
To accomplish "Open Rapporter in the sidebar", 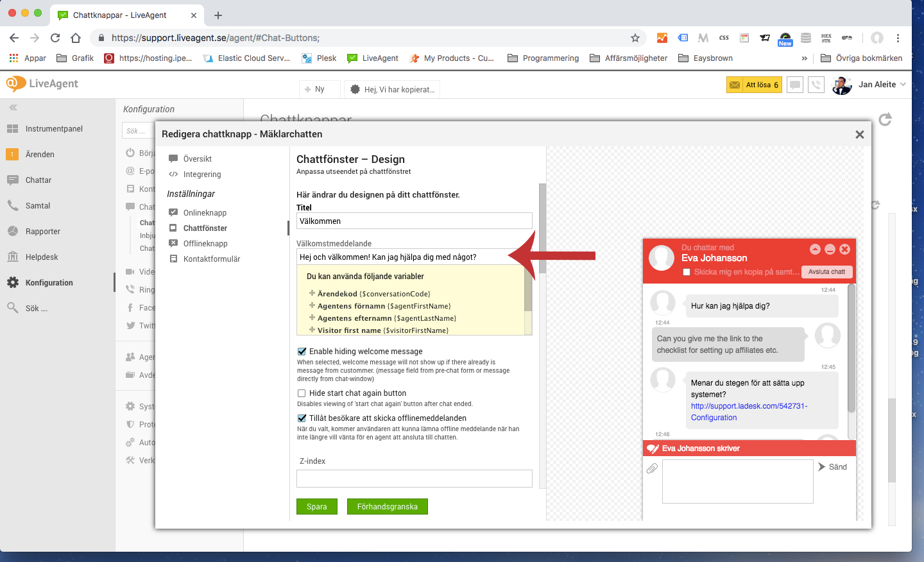I will click(43, 232).
